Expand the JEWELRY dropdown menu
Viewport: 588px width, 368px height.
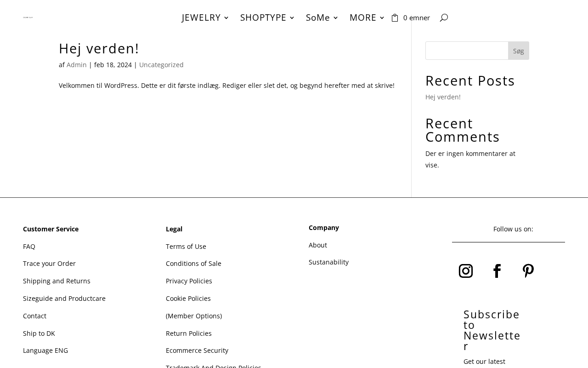coord(205,17)
